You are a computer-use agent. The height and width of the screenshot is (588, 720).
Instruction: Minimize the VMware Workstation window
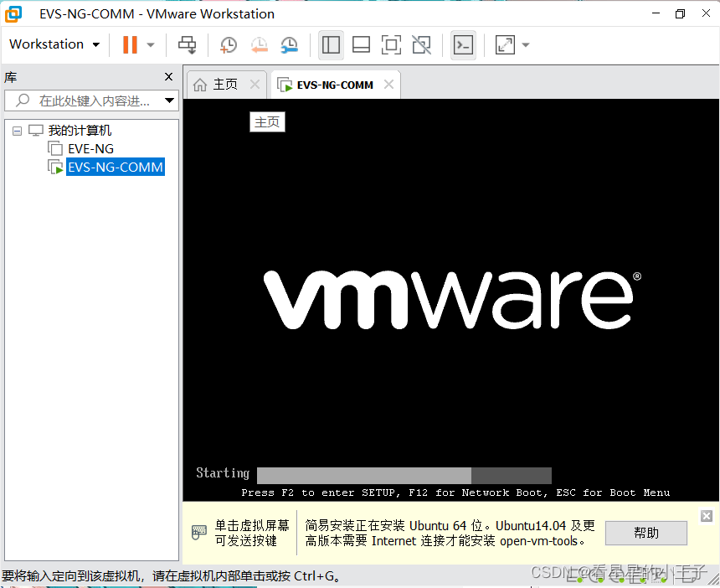(656, 13)
